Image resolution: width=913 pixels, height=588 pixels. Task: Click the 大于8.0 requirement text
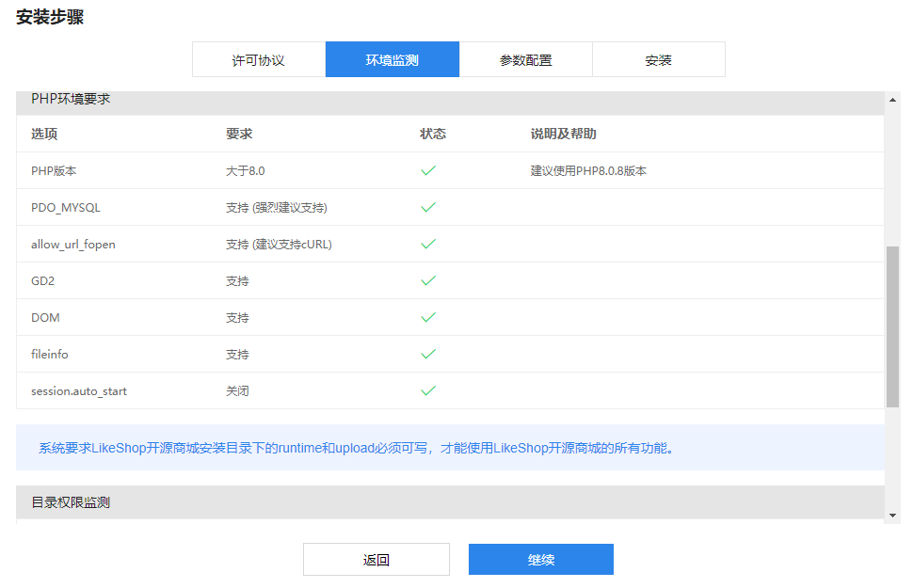point(245,170)
